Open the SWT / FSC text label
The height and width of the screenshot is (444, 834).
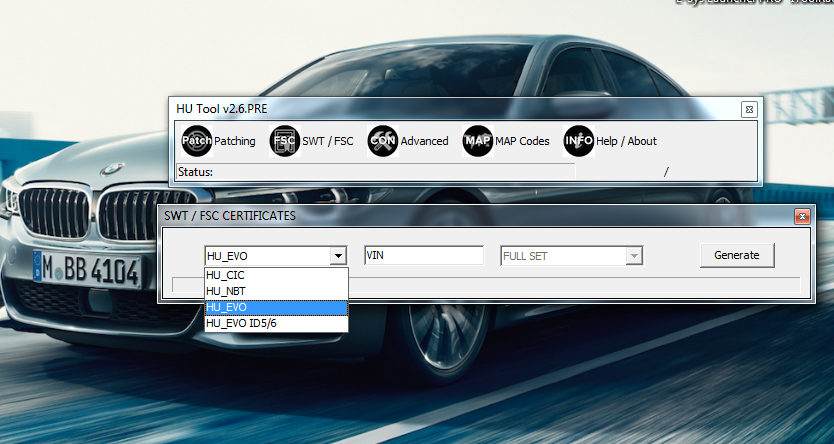point(328,141)
